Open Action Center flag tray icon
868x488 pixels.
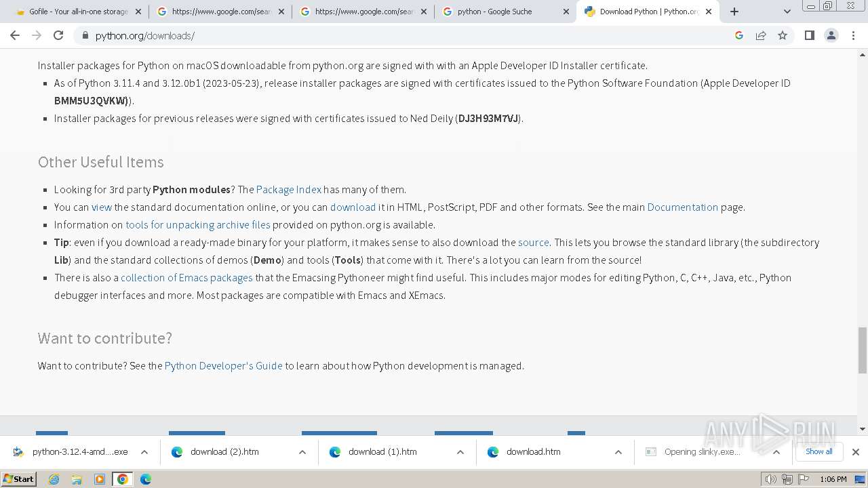pos(803,479)
